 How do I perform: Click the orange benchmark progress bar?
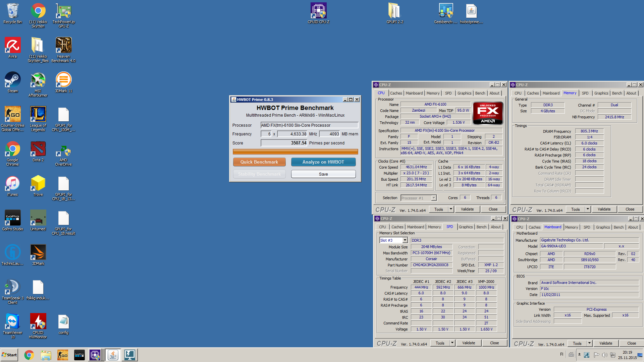coord(295,152)
